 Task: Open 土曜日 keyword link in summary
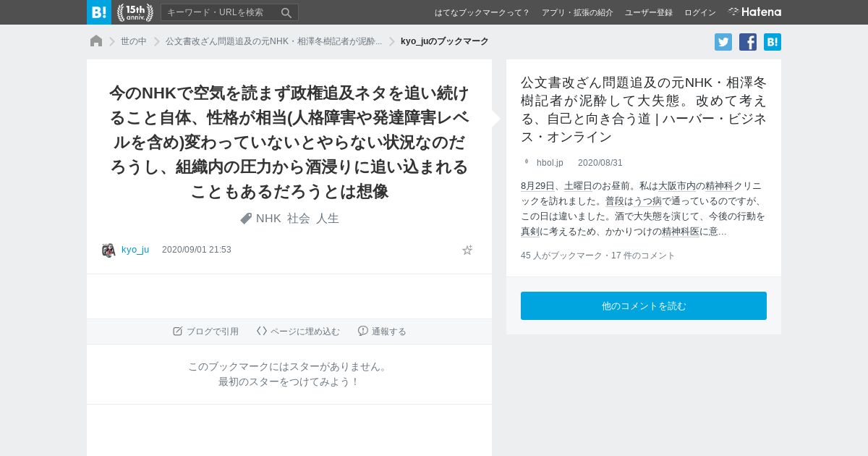[578, 186]
